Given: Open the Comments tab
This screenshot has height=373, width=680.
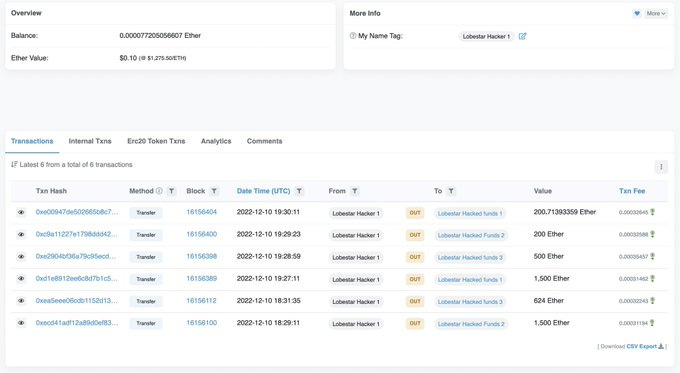Looking at the screenshot, I should pyautogui.click(x=265, y=141).
